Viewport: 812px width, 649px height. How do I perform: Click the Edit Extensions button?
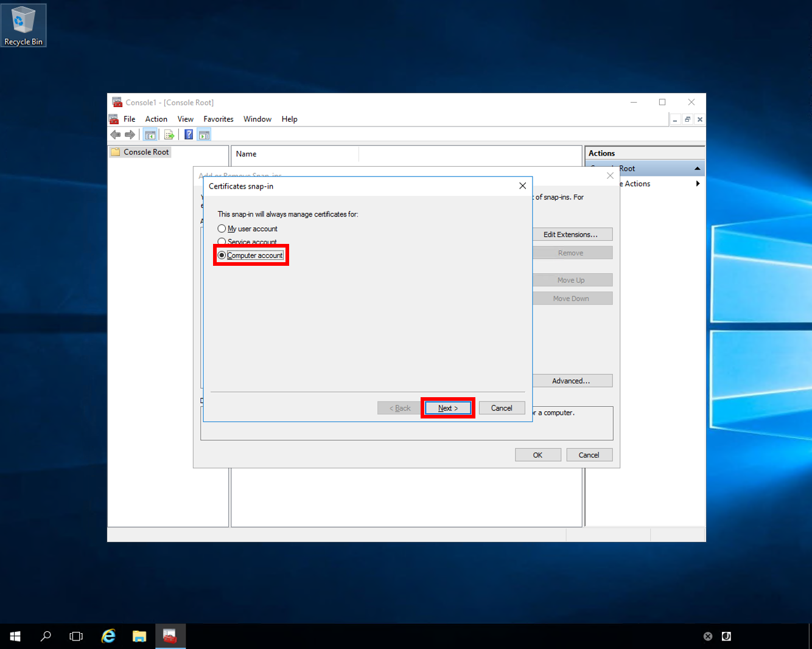pyautogui.click(x=570, y=234)
